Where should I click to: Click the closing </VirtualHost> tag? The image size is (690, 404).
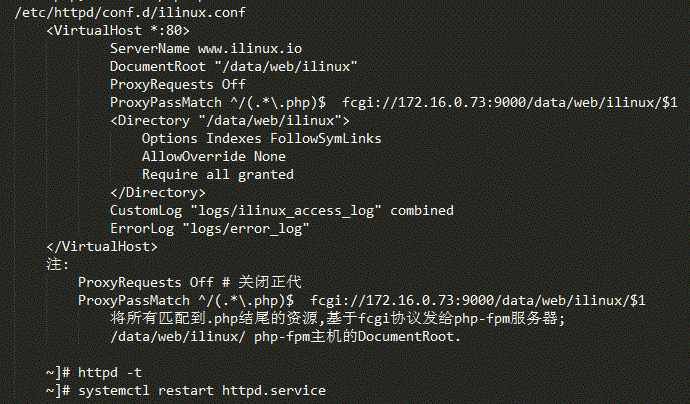coord(102,247)
